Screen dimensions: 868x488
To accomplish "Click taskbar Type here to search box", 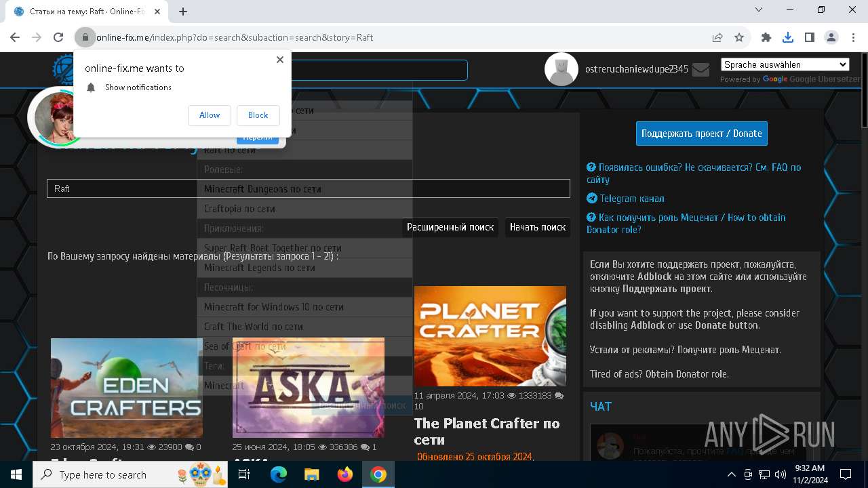I will 131,474.
